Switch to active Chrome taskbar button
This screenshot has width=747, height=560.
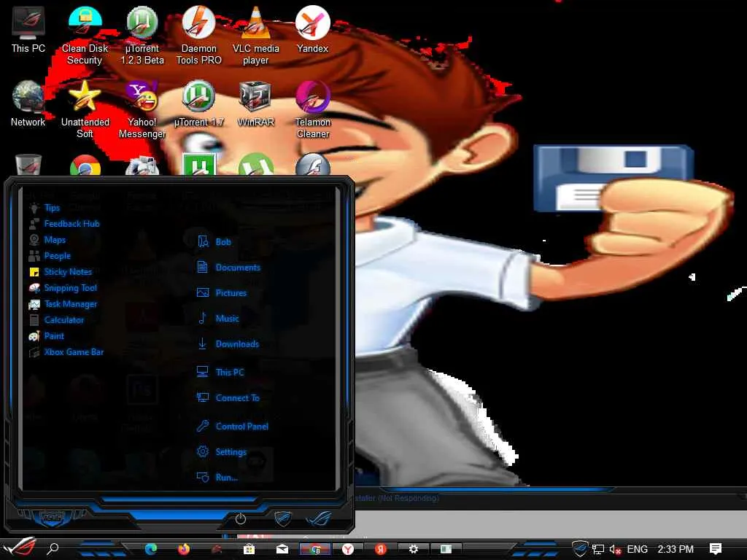(x=315, y=550)
